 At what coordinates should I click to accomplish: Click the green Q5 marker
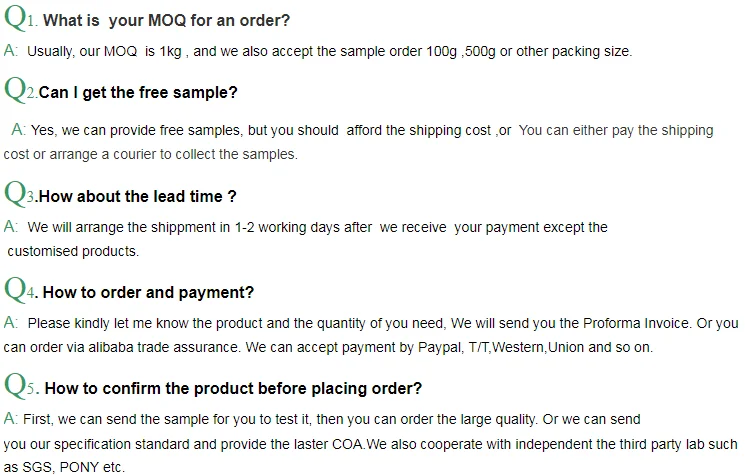click(21, 385)
